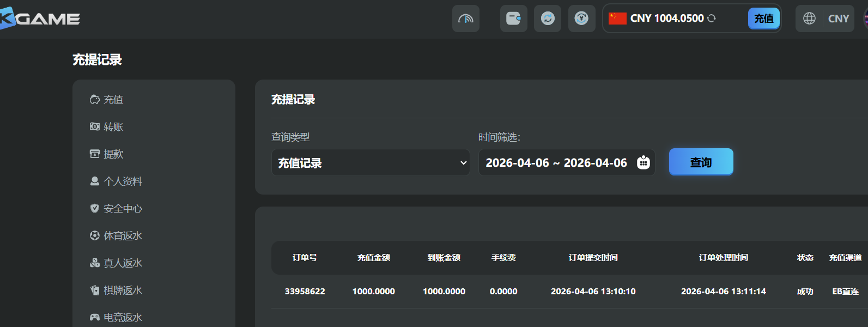Open the calendar date picker icon
Image resolution: width=868 pixels, height=327 pixels.
tap(643, 162)
